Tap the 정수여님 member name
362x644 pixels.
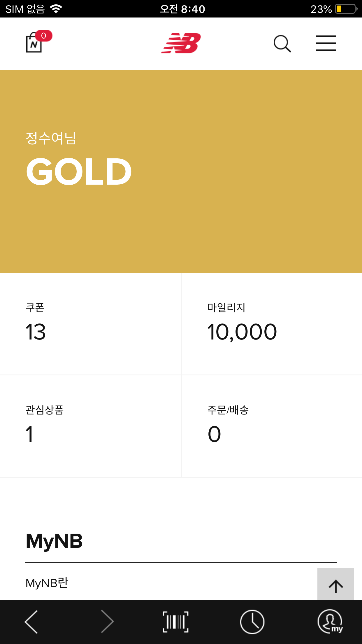tap(51, 138)
